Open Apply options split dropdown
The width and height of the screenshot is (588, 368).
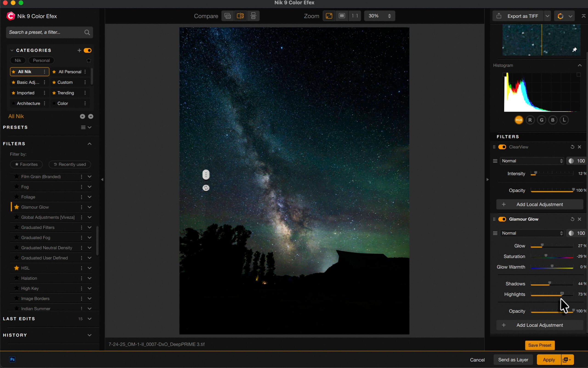pos(567,360)
